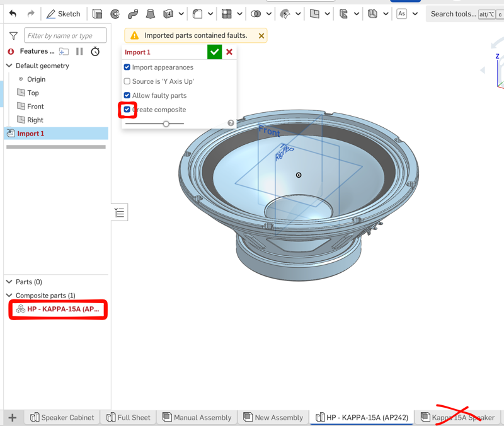
Task: Add a folder to the Features list
Action: [x=64, y=52]
